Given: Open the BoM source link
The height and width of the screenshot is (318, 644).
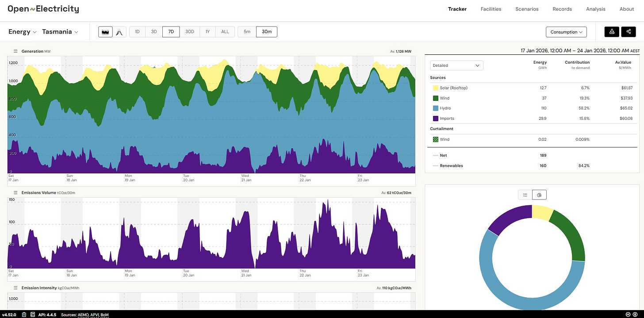Looking at the screenshot, I should point(104,315).
